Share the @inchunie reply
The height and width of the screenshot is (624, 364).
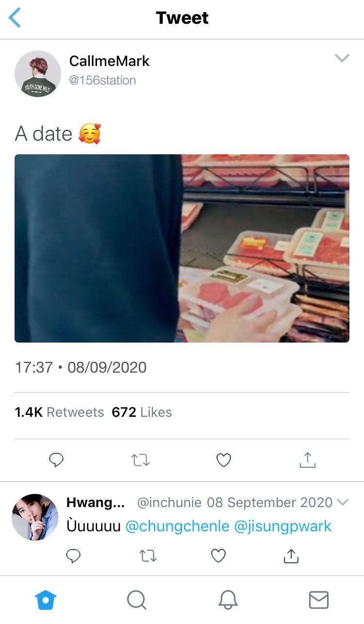[290, 556]
